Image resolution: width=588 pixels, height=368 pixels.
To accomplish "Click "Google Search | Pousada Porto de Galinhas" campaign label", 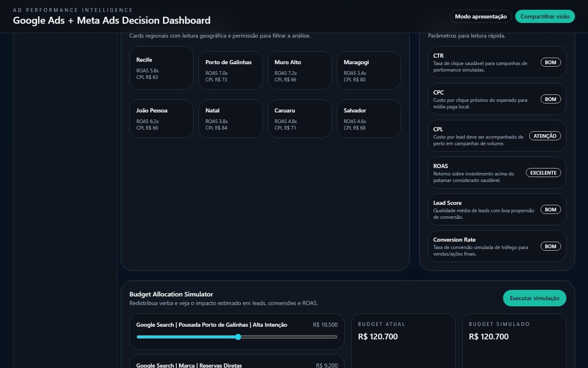I will point(212,325).
